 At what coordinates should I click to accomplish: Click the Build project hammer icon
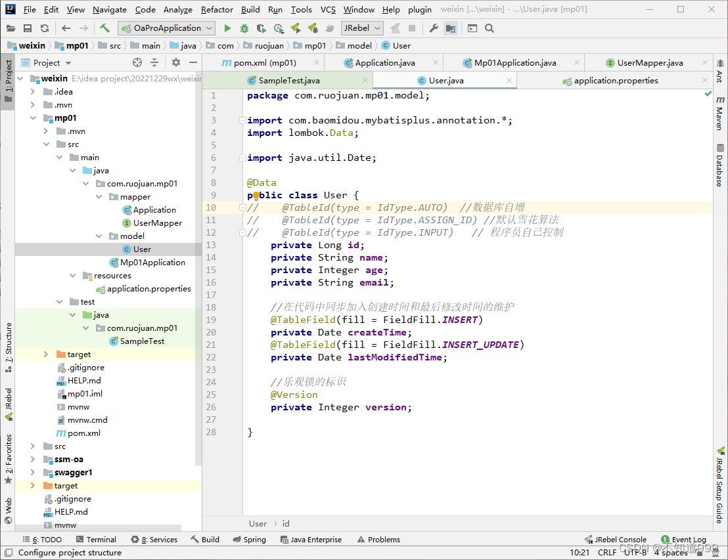click(x=105, y=28)
